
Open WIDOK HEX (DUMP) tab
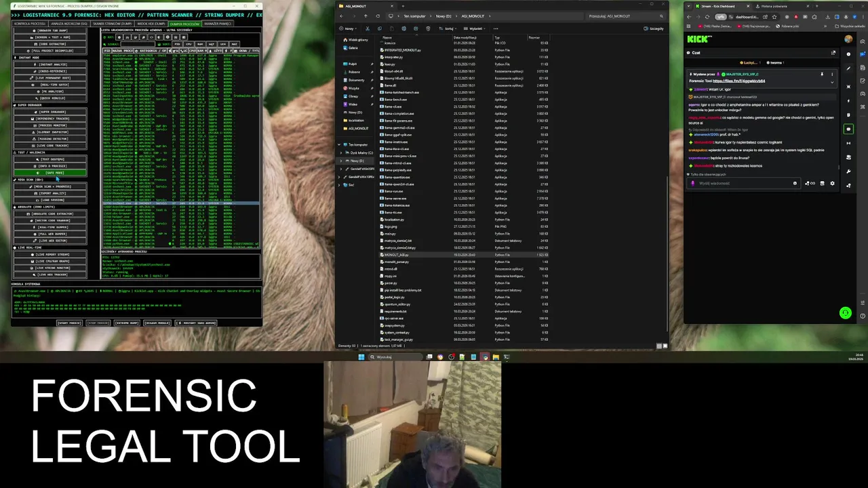(151, 24)
